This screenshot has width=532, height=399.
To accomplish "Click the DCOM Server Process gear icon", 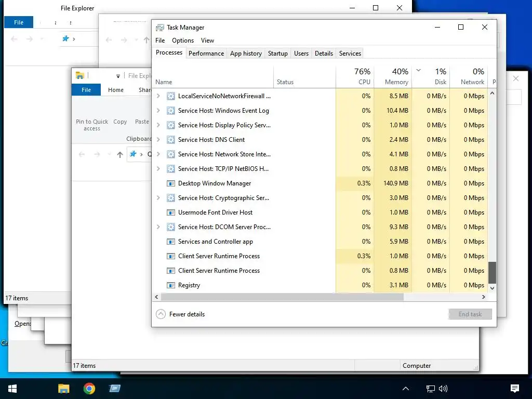I will [x=170, y=227].
